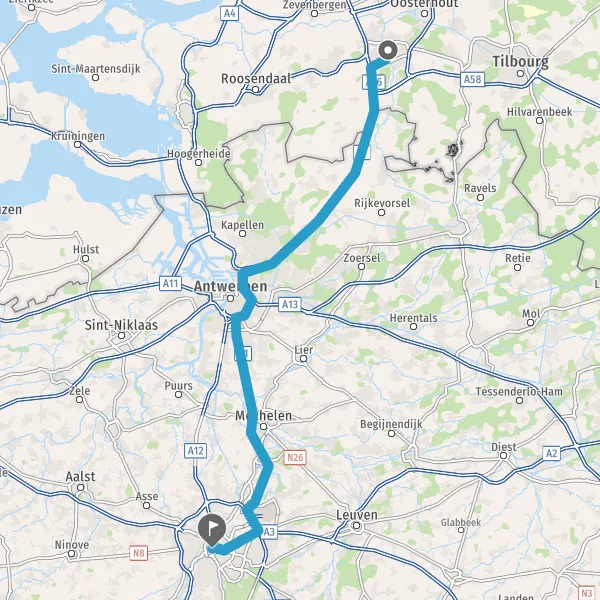The image size is (600, 600).
Task: Click the A11 highway shield
Action: pyautogui.click(x=170, y=284)
